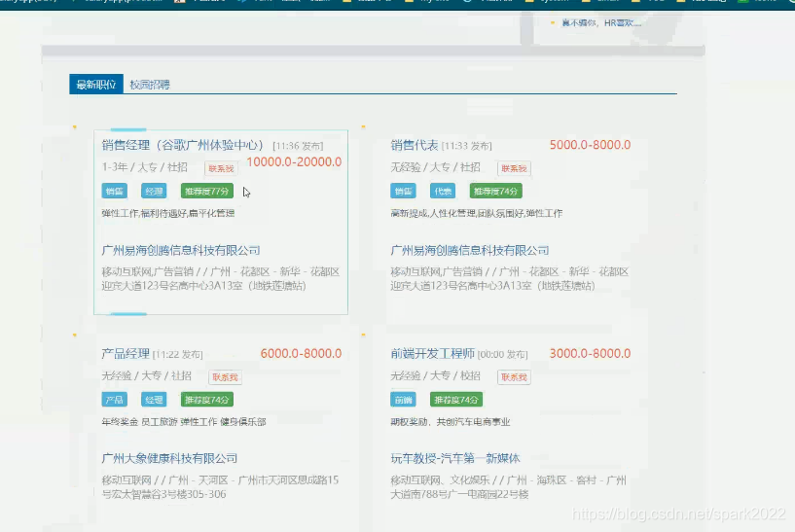Click the salary 10000.0-20000.0
The width and height of the screenshot is (795, 532).
tap(294, 162)
